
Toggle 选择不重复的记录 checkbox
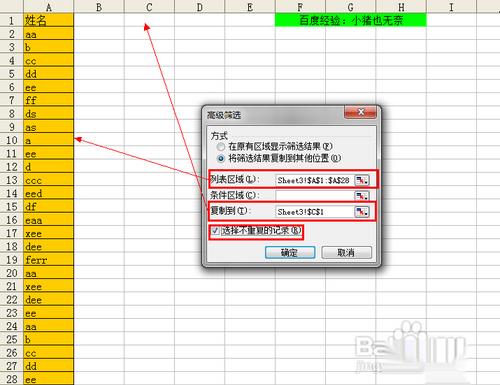[216, 231]
